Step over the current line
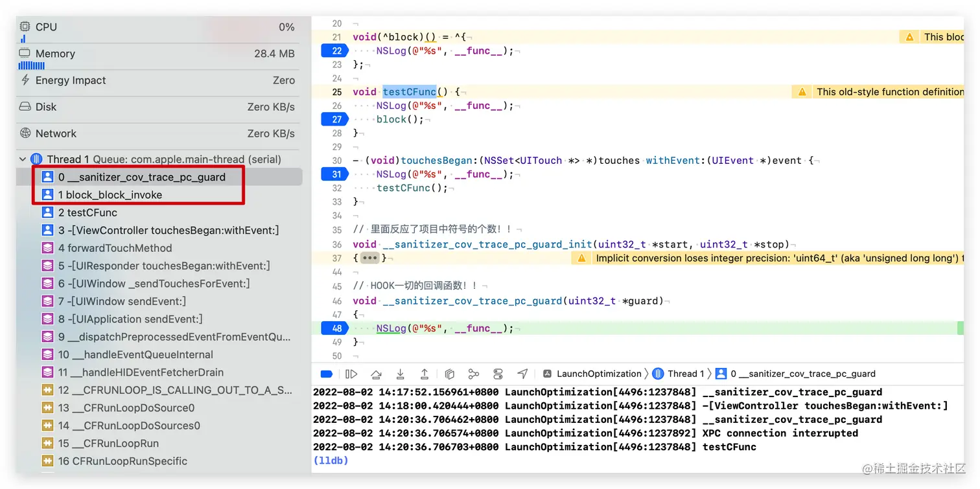The width and height of the screenshot is (980, 489). (x=376, y=374)
